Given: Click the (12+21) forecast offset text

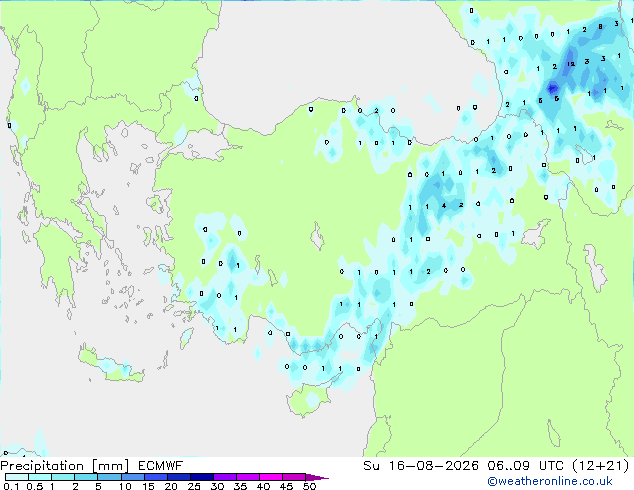Looking at the screenshot, I should click(601, 466).
